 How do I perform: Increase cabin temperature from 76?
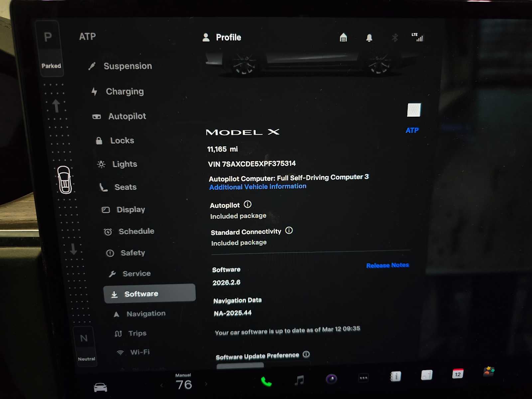pyautogui.click(x=207, y=383)
